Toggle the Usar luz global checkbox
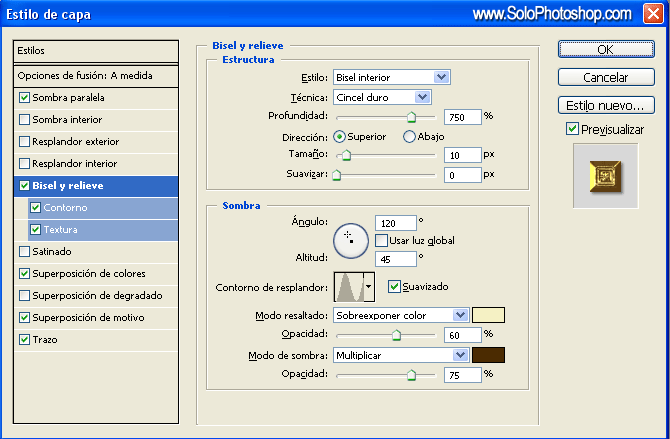Screen dimensions: 670x439 (x=381, y=240)
